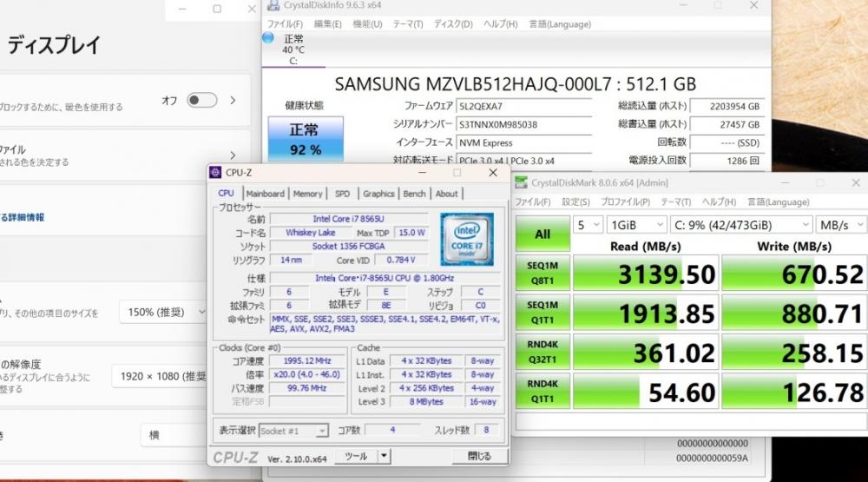Open CrystalDiskInfo 機能(U) menu
Screen dimensions: 868x482
[x=367, y=23]
